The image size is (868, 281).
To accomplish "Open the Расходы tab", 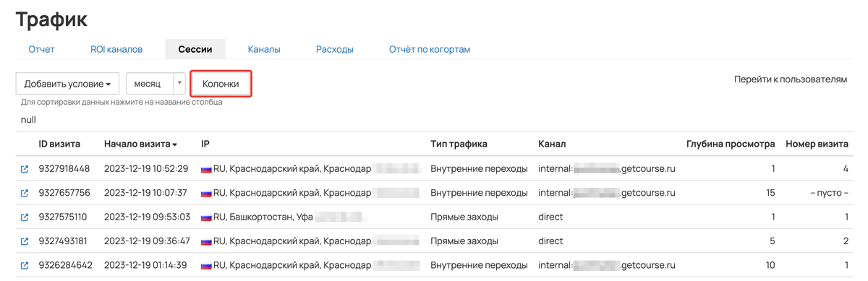I will tap(334, 50).
